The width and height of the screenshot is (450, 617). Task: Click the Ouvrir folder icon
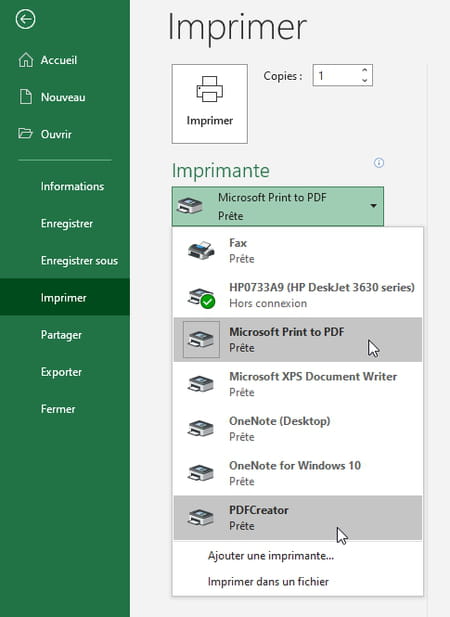pyautogui.click(x=26, y=133)
